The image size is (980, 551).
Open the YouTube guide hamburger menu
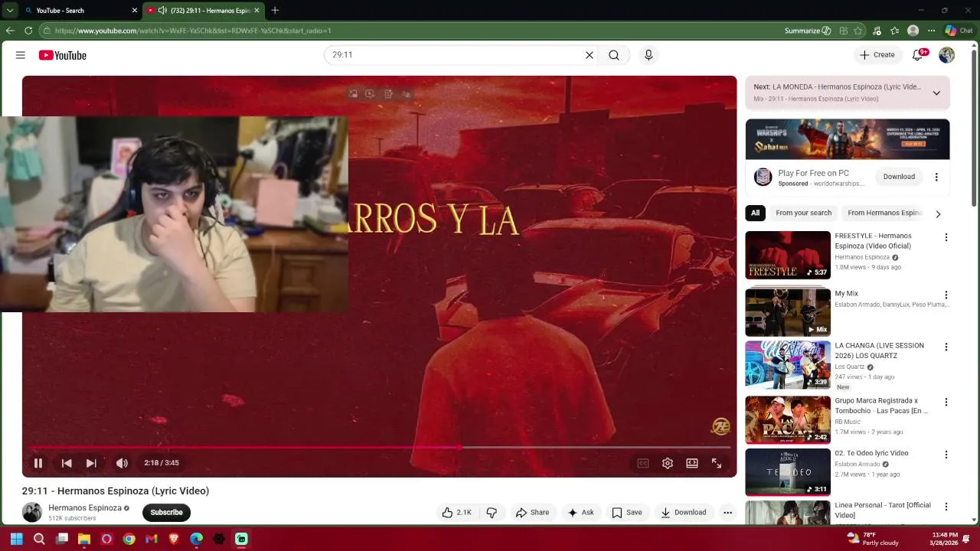pyautogui.click(x=21, y=55)
